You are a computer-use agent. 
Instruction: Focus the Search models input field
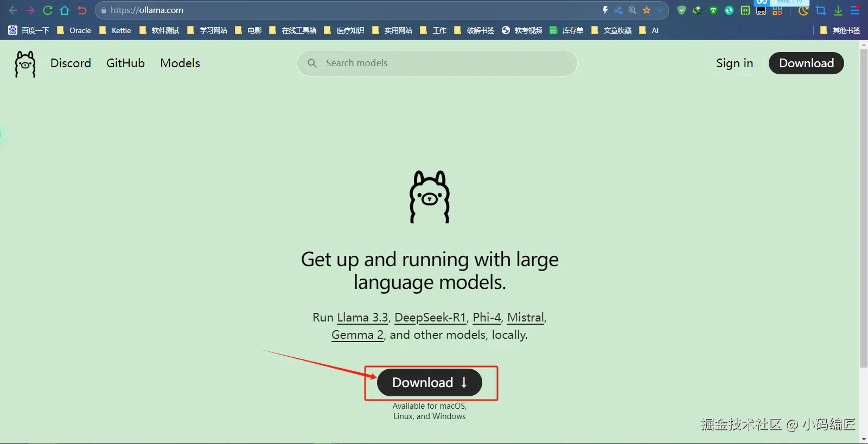coord(437,63)
